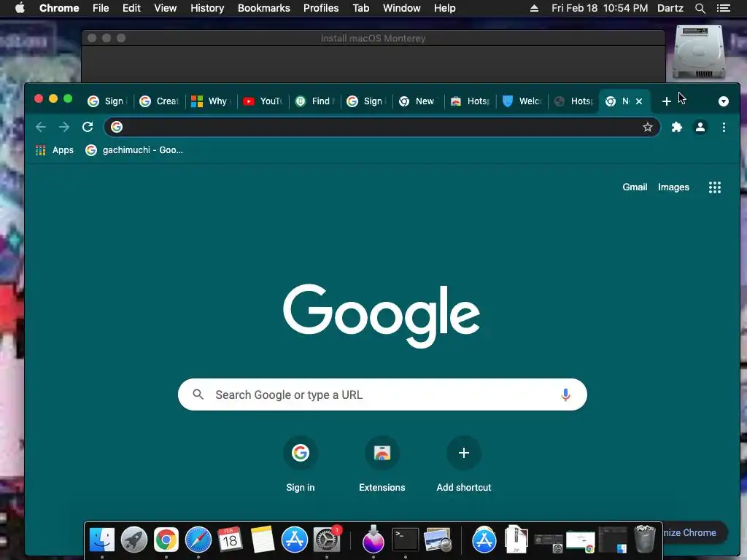This screenshot has width=747, height=560.
Task: Switch to the Welc tab with shield icon
Action: click(522, 101)
